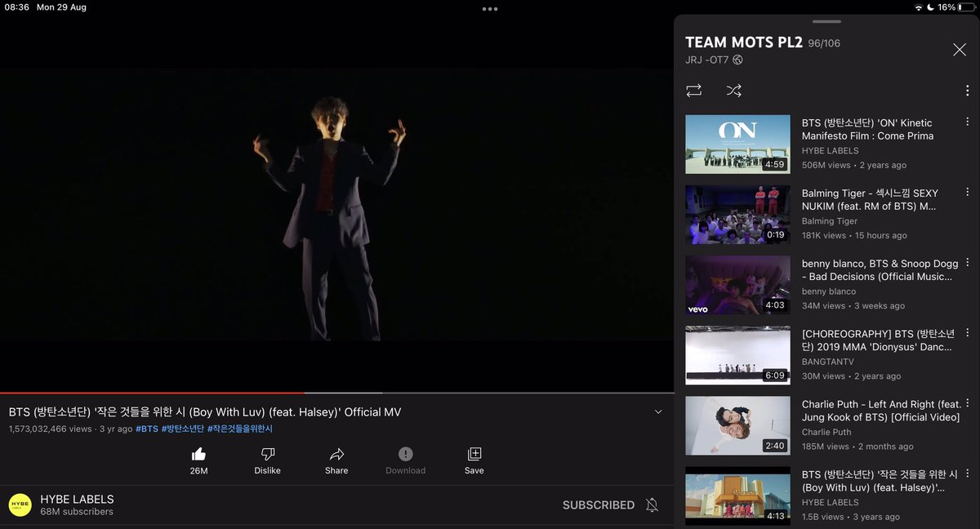
Task: Like the Boy With Luv video
Action: tap(198, 454)
